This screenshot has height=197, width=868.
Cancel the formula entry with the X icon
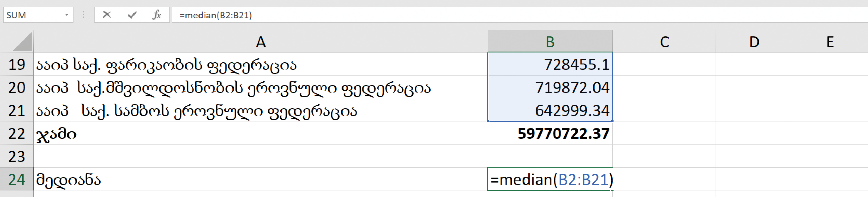pos(107,15)
